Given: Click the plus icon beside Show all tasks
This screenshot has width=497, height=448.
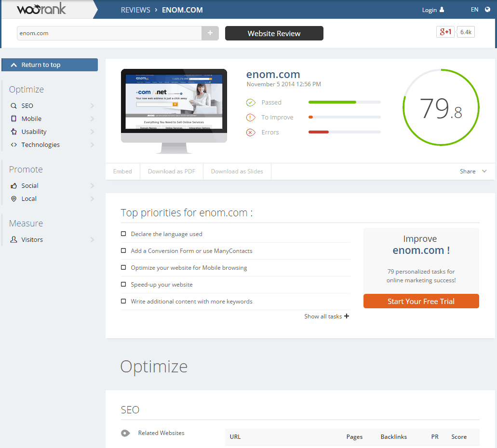Looking at the screenshot, I should coord(347,316).
